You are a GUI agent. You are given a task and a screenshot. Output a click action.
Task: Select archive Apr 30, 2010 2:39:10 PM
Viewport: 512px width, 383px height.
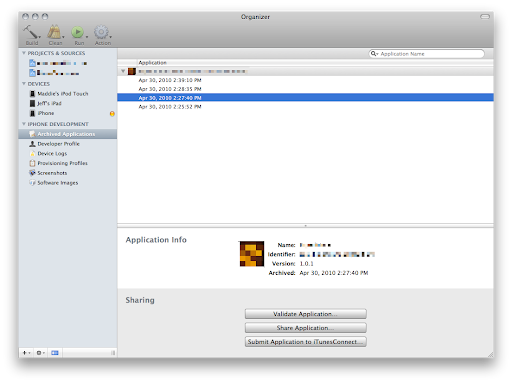[305, 80]
